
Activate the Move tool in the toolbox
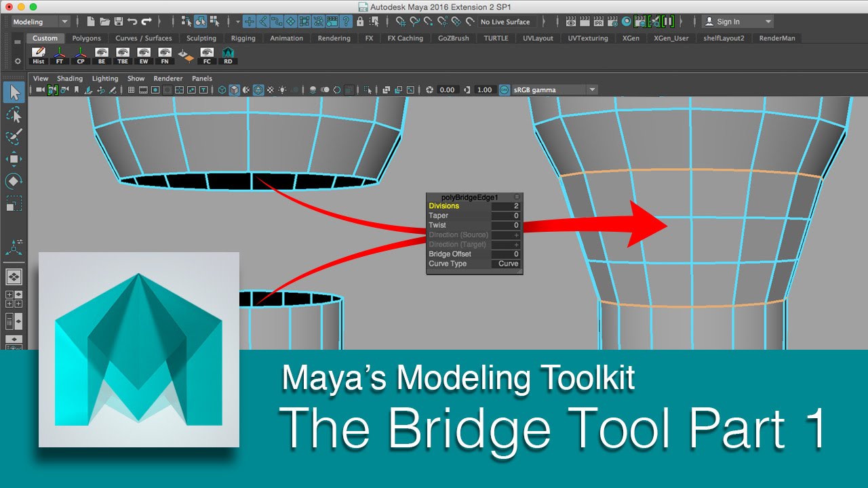pos(14,159)
